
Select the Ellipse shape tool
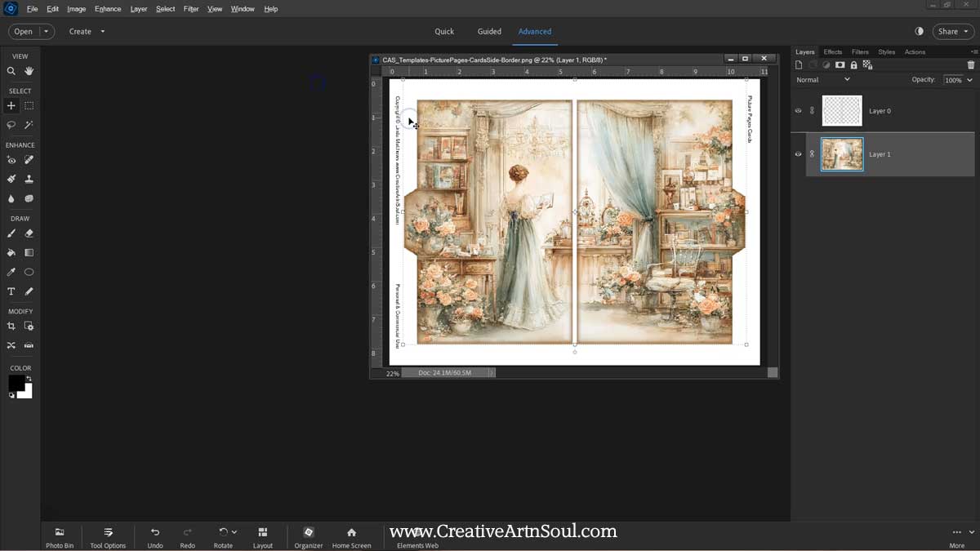[x=29, y=272]
